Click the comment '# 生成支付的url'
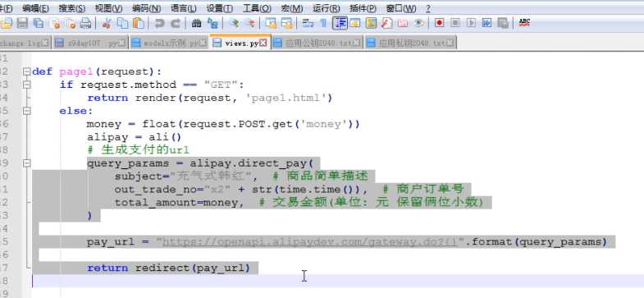The width and height of the screenshot is (644, 298). (x=138, y=150)
